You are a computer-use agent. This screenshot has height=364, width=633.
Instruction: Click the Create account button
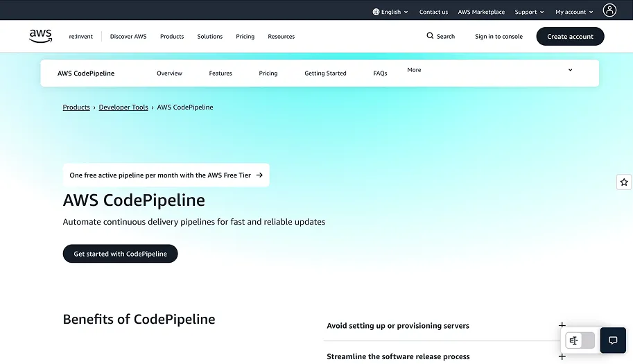pos(570,36)
